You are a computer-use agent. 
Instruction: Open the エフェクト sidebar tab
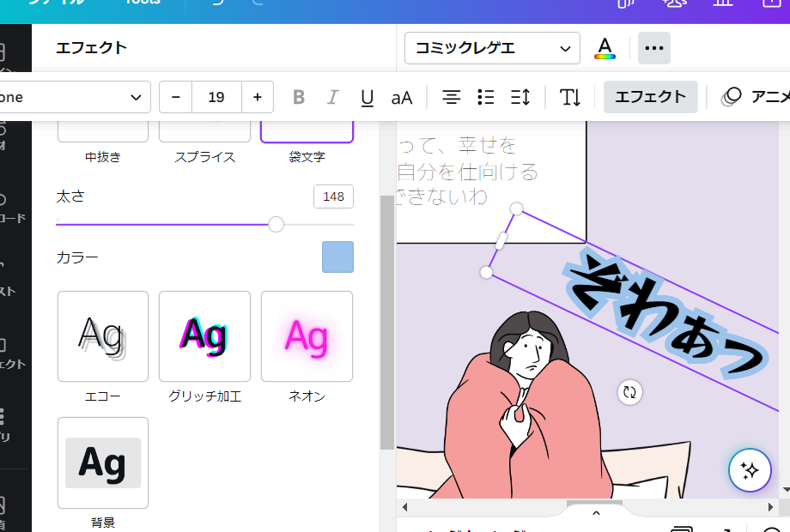tap(12, 354)
